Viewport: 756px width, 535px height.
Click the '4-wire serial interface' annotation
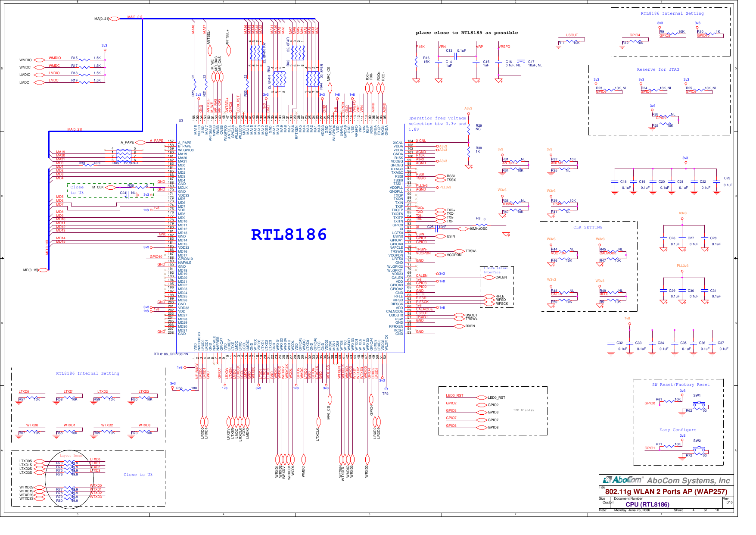click(x=495, y=270)
